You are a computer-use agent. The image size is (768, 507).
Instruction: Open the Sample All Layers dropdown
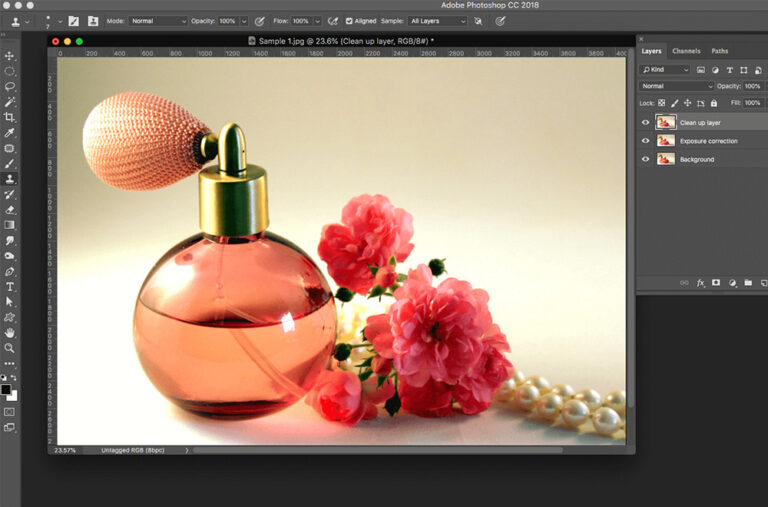pos(437,21)
